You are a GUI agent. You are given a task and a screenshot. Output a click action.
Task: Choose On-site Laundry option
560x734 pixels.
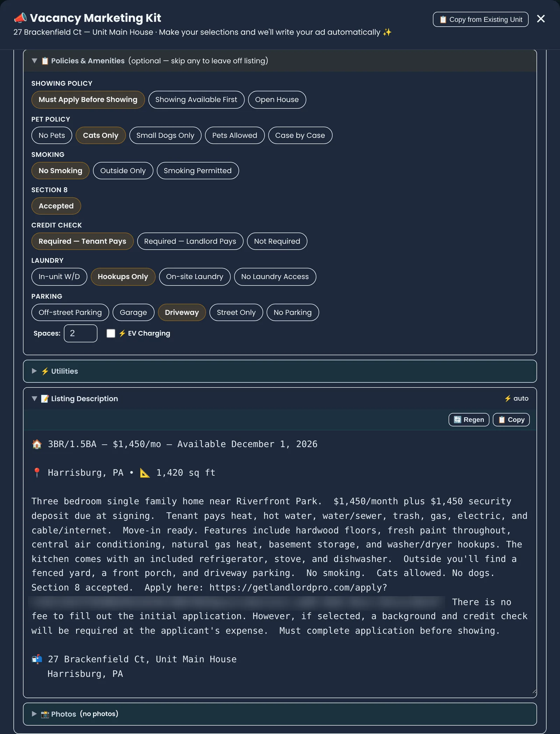point(195,277)
